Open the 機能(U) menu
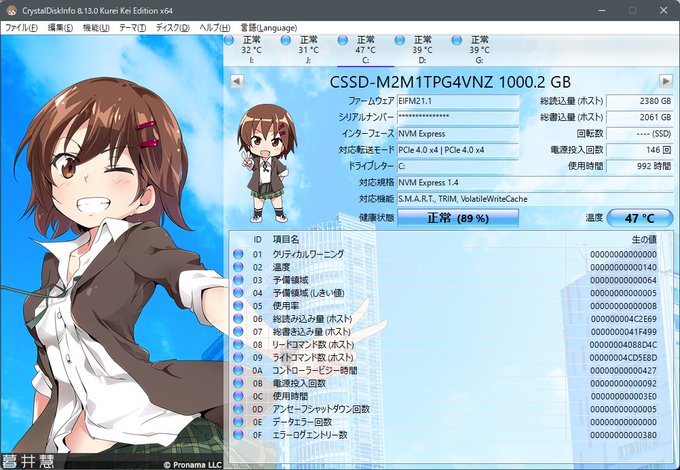Screen dimensions: 680x470 pyautogui.click(x=96, y=28)
